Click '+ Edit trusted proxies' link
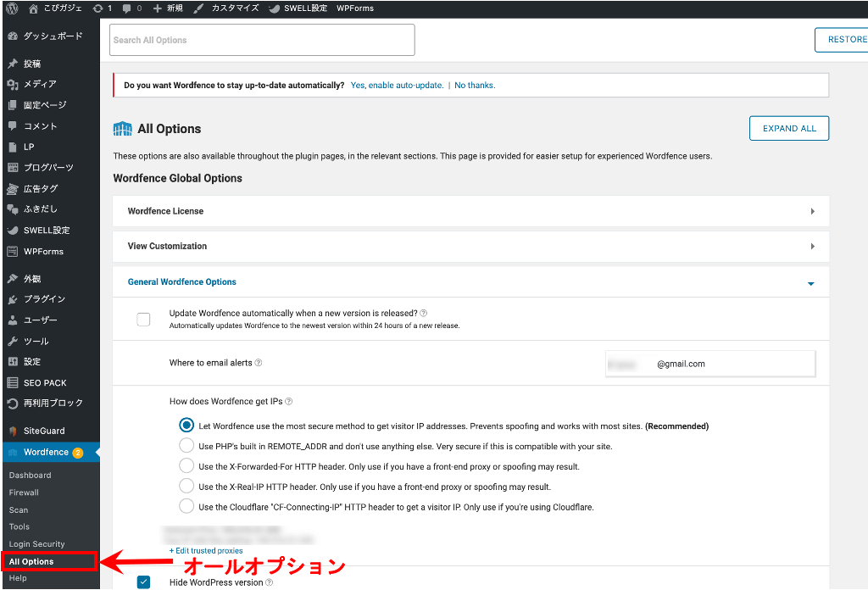 [206, 551]
